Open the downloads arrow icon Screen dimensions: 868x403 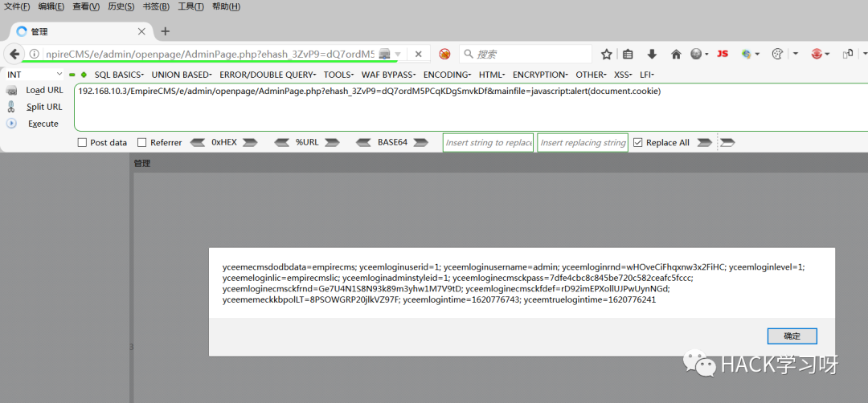tap(652, 54)
